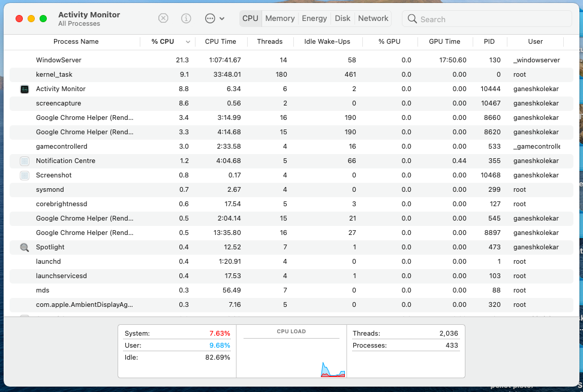Select the launchd process row
583x392 pixels.
(x=291, y=261)
